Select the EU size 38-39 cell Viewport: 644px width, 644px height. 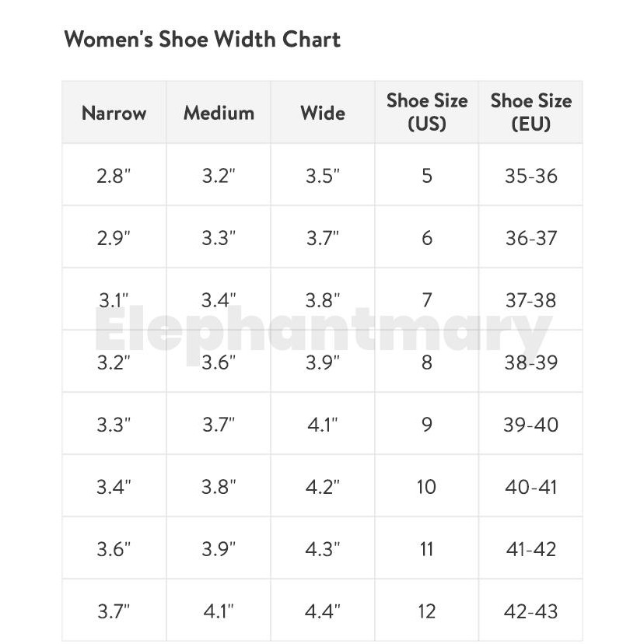click(530, 362)
